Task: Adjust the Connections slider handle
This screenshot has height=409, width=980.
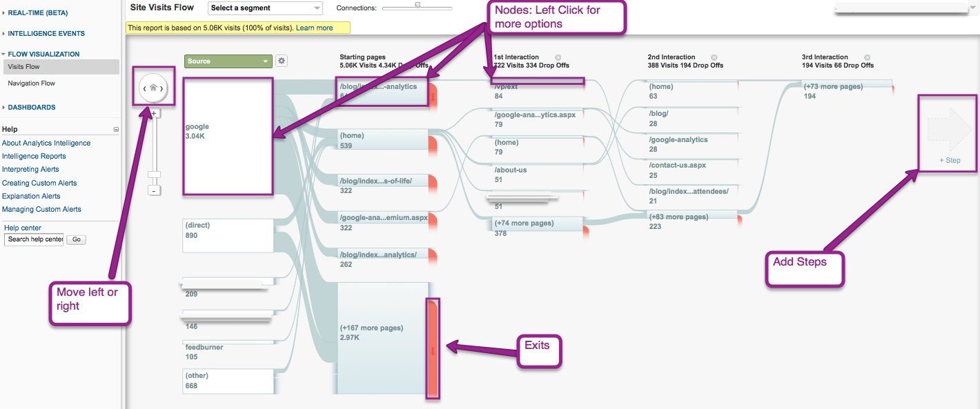Action: tap(417, 6)
